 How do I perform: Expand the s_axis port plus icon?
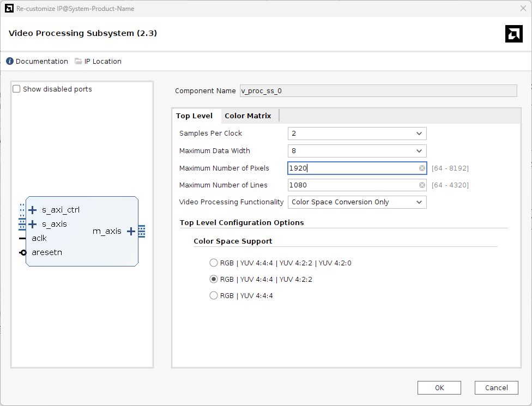[x=32, y=224]
